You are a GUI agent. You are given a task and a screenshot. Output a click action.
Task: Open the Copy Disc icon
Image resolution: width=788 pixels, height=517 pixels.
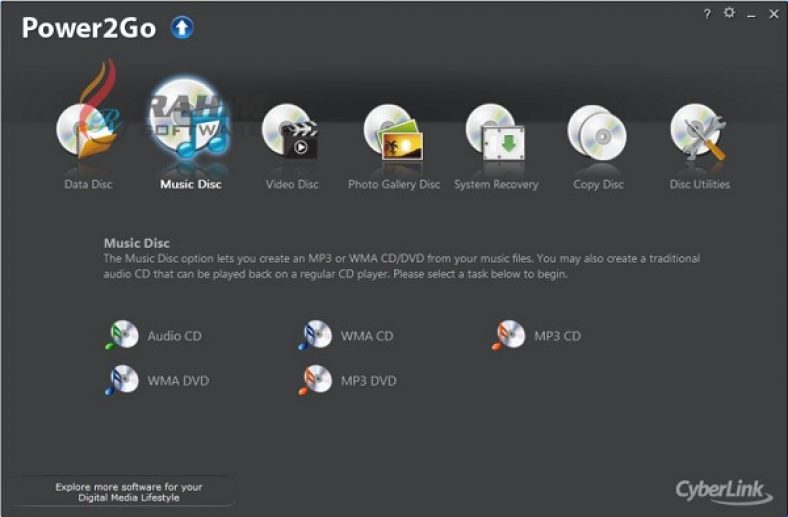tap(597, 133)
